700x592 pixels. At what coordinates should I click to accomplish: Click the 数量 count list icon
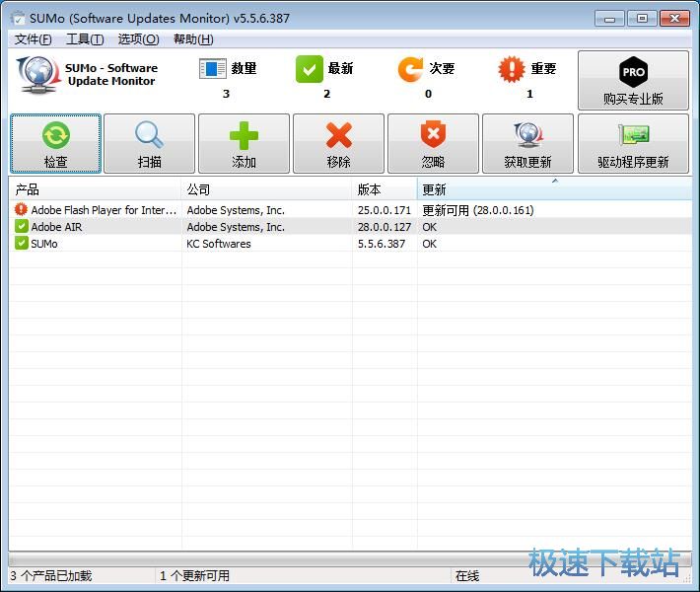(x=213, y=69)
